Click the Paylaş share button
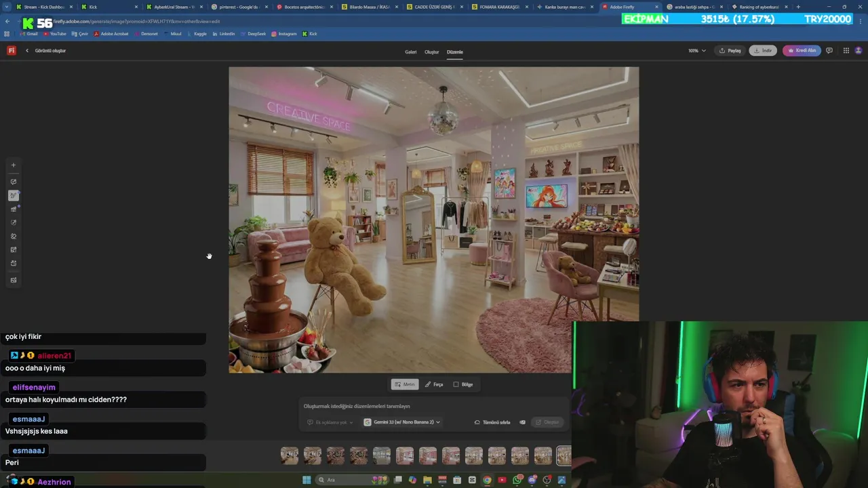Viewport: 868px width, 488px height. pyautogui.click(x=730, y=51)
